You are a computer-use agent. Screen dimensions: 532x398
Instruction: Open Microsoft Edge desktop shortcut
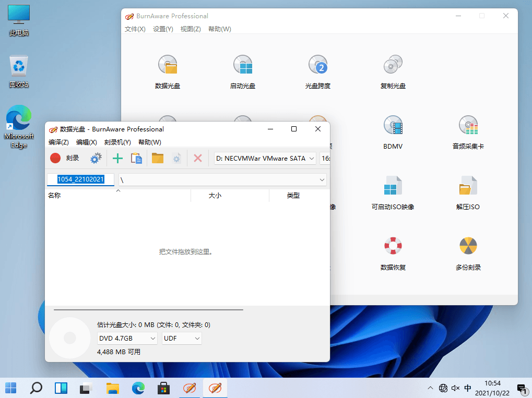point(19,126)
